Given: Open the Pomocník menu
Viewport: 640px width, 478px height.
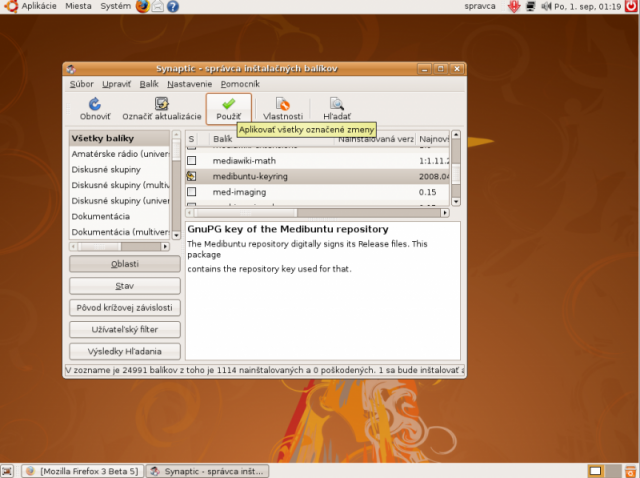Looking at the screenshot, I should [240, 84].
